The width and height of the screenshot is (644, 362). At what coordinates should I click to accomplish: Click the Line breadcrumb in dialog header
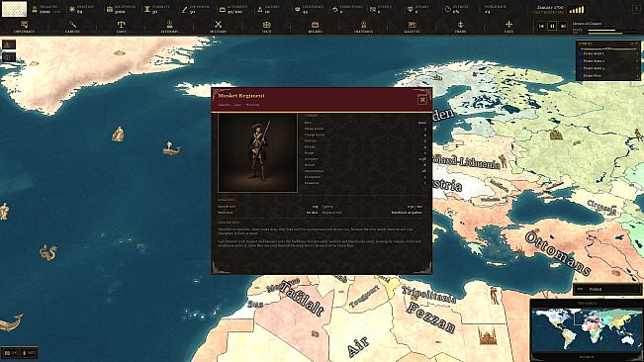coord(237,105)
